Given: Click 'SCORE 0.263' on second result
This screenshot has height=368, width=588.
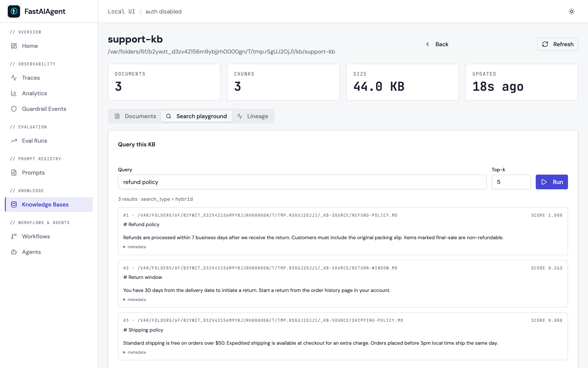Looking at the screenshot, I should pos(547,268).
